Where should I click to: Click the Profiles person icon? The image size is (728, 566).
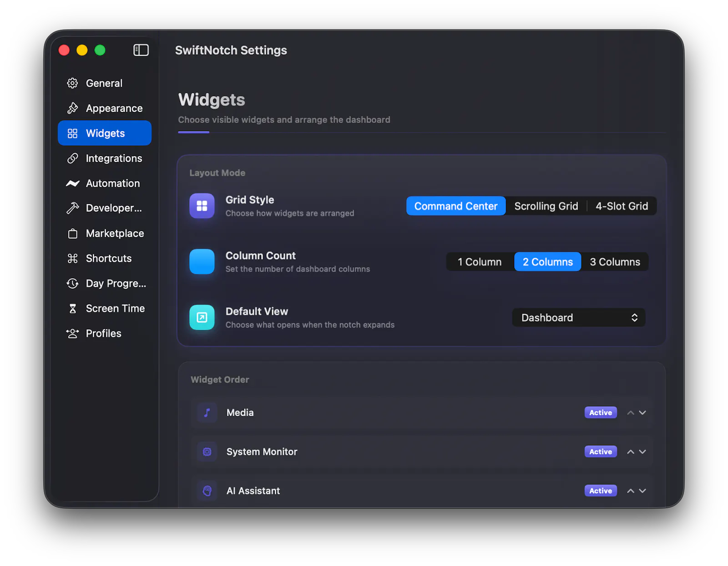click(x=72, y=334)
